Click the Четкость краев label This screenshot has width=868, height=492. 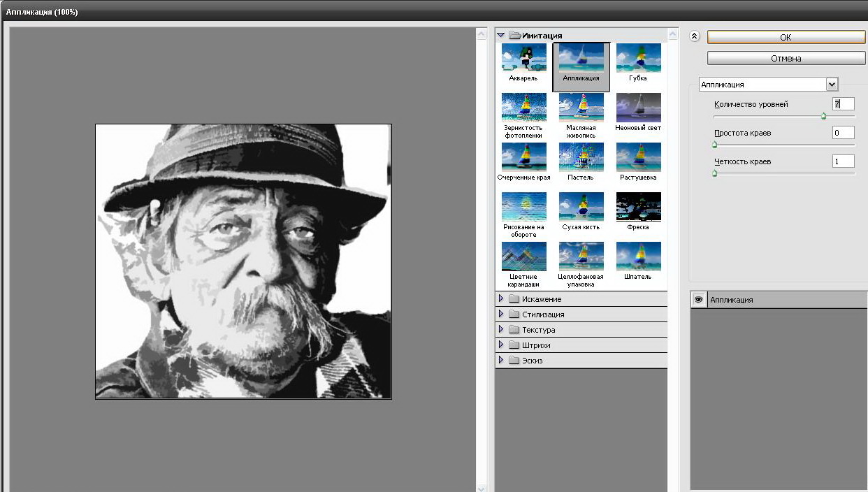[x=742, y=161]
